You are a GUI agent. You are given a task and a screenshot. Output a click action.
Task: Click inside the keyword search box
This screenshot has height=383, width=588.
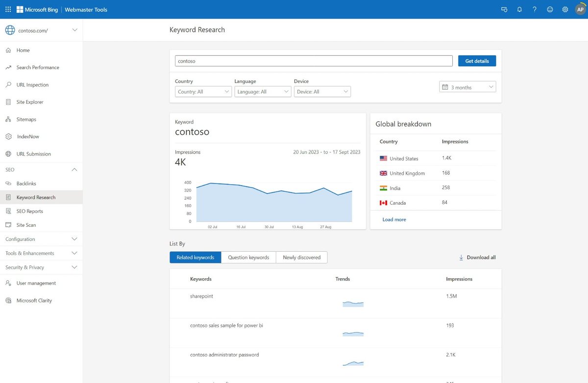tap(314, 60)
